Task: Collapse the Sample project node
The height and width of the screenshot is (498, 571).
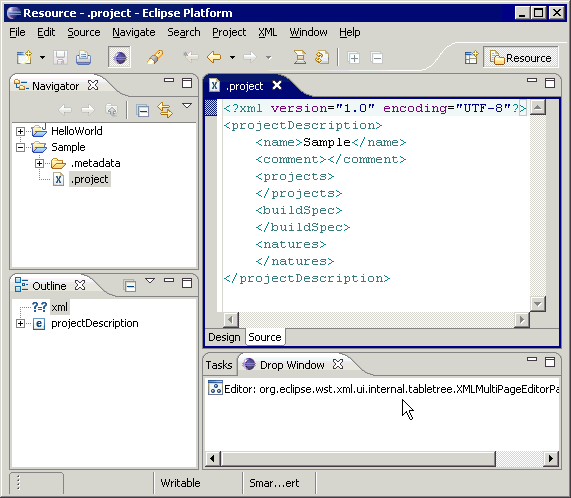Action: 20,147
